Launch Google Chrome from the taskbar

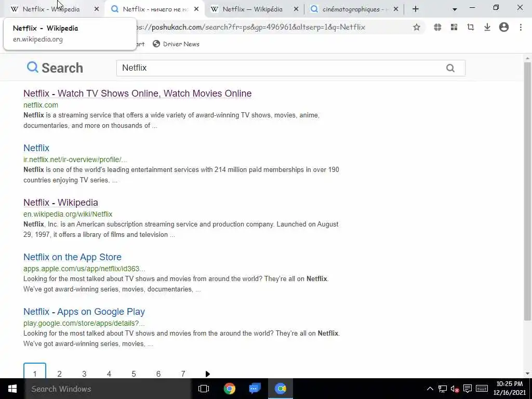[x=229, y=389]
